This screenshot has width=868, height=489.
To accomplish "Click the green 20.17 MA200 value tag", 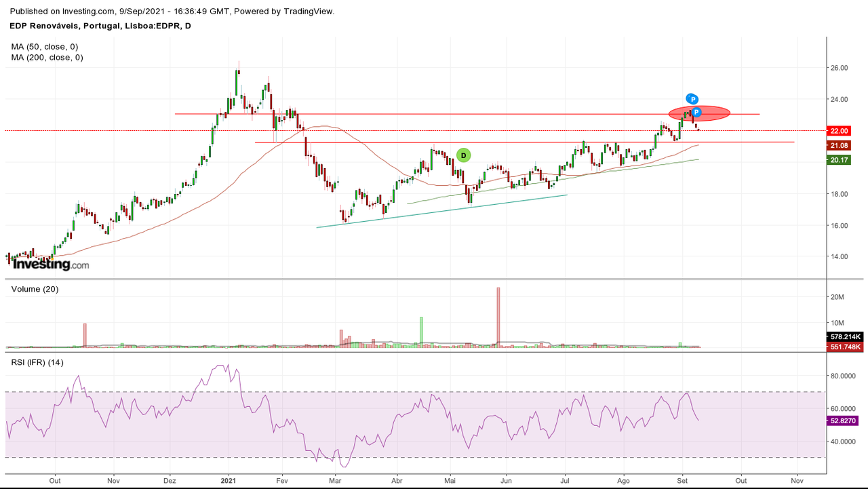I will pyautogui.click(x=839, y=160).
